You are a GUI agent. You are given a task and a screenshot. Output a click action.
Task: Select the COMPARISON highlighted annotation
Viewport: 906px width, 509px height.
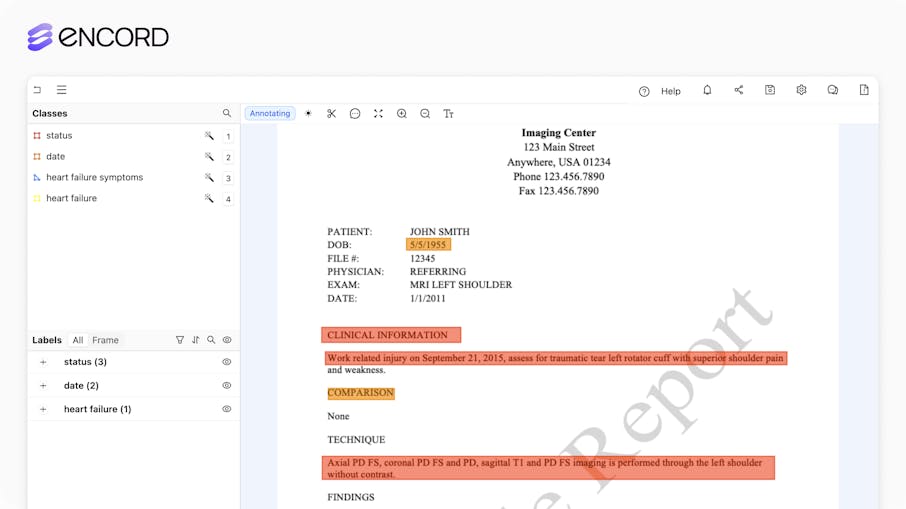click(361, 393)
